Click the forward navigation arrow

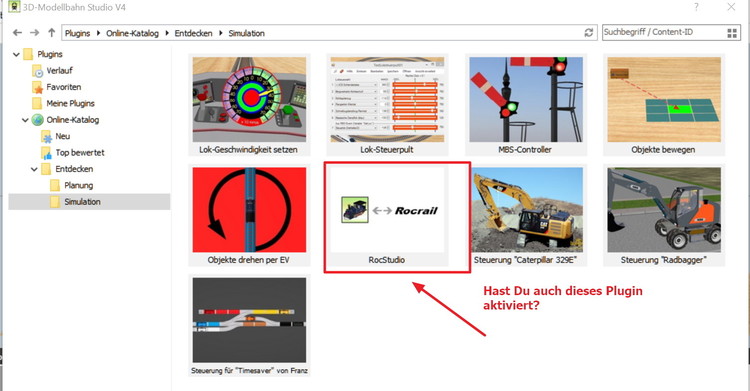tap(34, 33)
